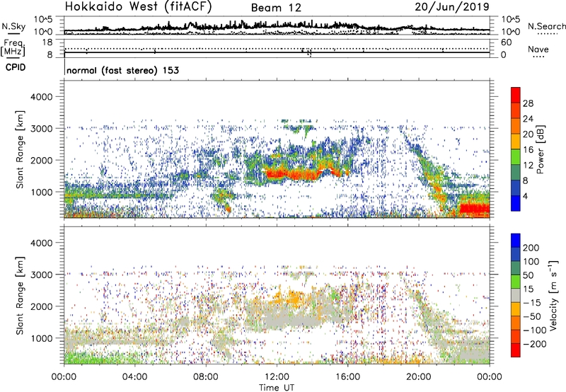This screenshot has height=392, width=566.
Task: Click the strong red echo near 23:00 UT
Action: tap(474, 209)
